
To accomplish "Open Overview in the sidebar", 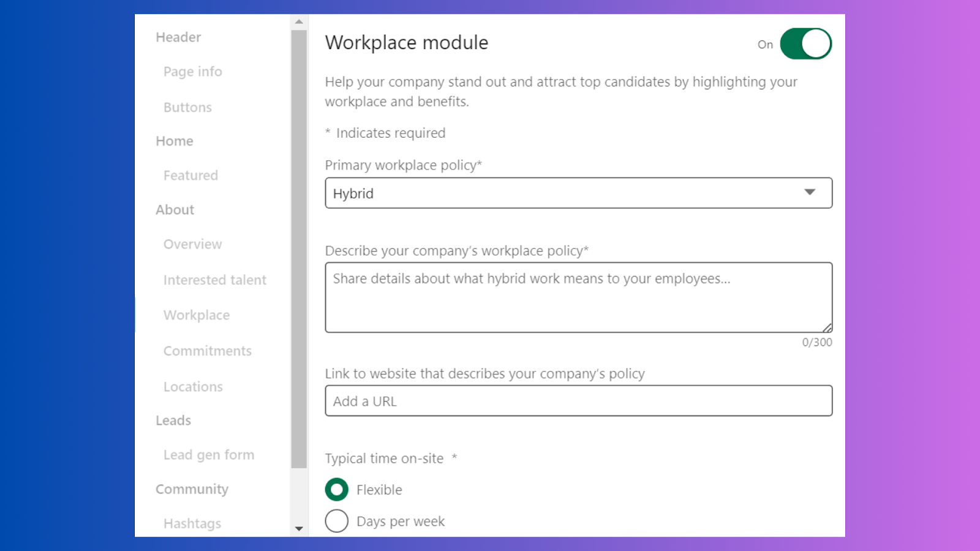I will coord(192,244).
